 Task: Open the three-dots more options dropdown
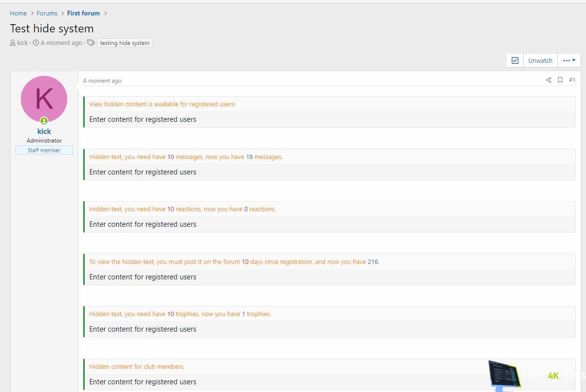pyautogui.click(x=569, y=60)
